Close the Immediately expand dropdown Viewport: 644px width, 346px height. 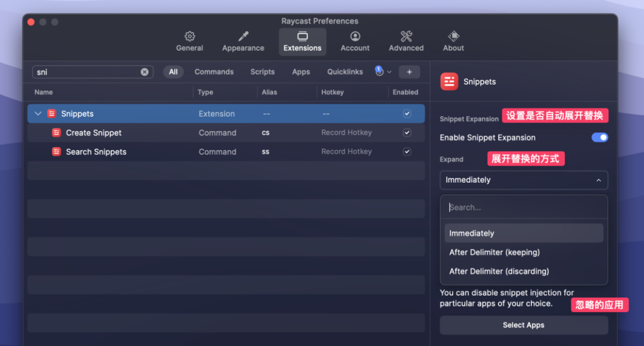click(x=524, y=180)
